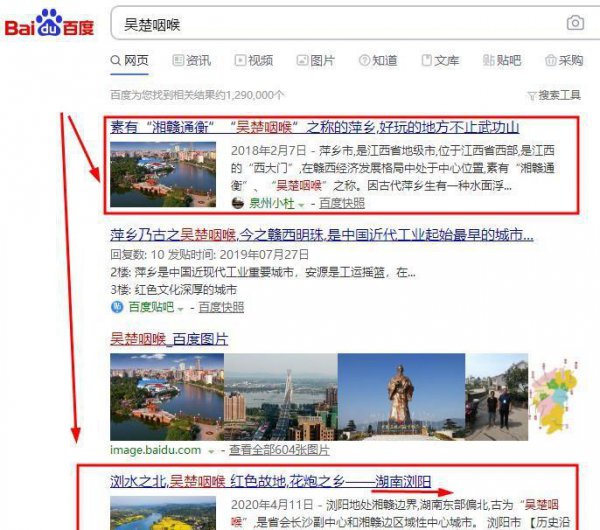The height and width of the screenshot is (530, 600).
Task: Open result titled 素有“湘赣通衢” 萍乡
Action: point(315,127)
